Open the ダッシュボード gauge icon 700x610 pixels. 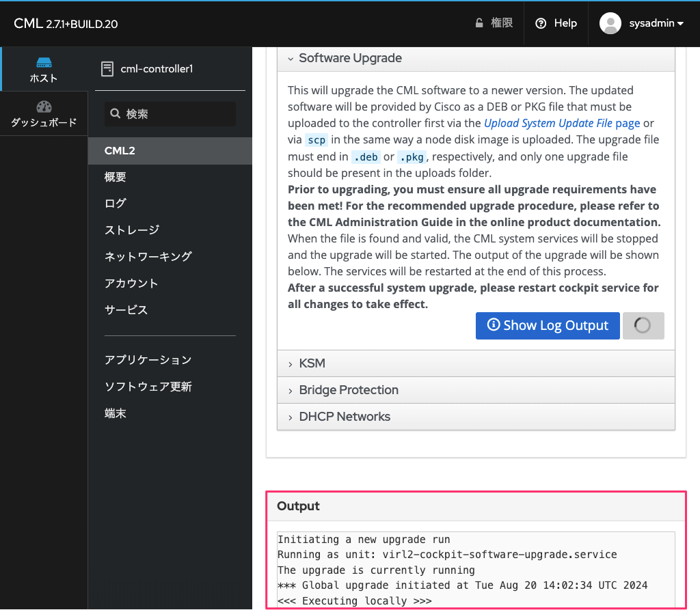point(44,107)
